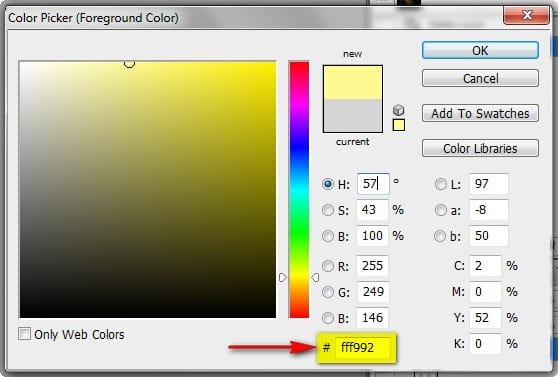The width and height of the screenshot is (558, 377).
Task: Click the a field showing -8
Action: click(x=489, y=210)
